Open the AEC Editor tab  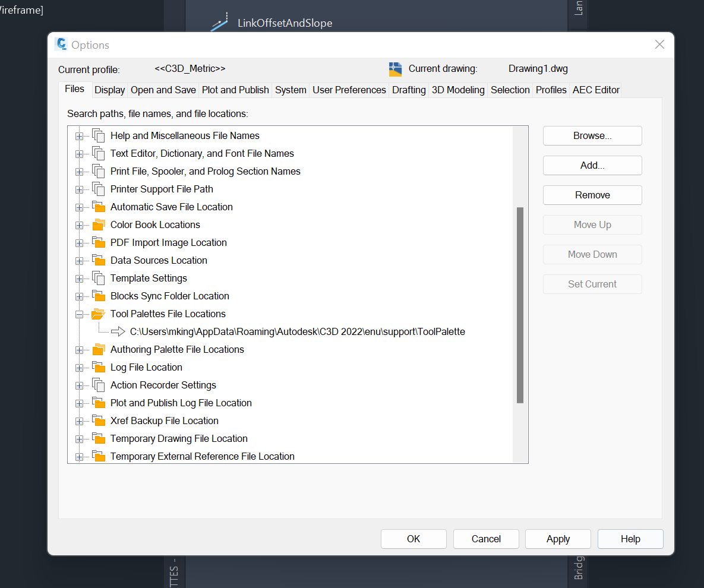[x=595, y=90]
